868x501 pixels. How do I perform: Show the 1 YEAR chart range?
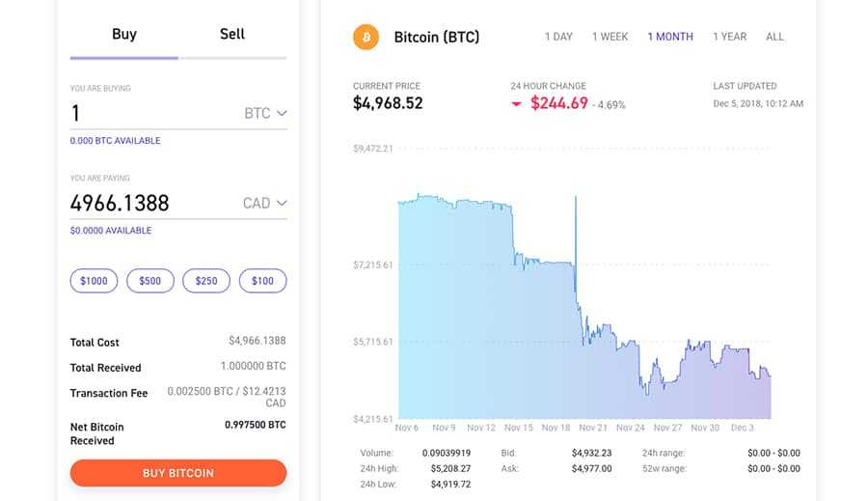point(730,37)
